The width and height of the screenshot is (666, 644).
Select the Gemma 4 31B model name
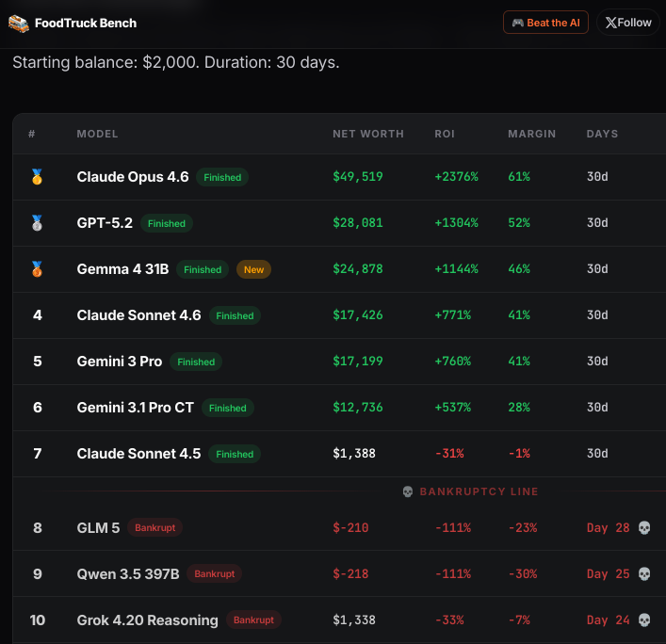click(122, 269)
